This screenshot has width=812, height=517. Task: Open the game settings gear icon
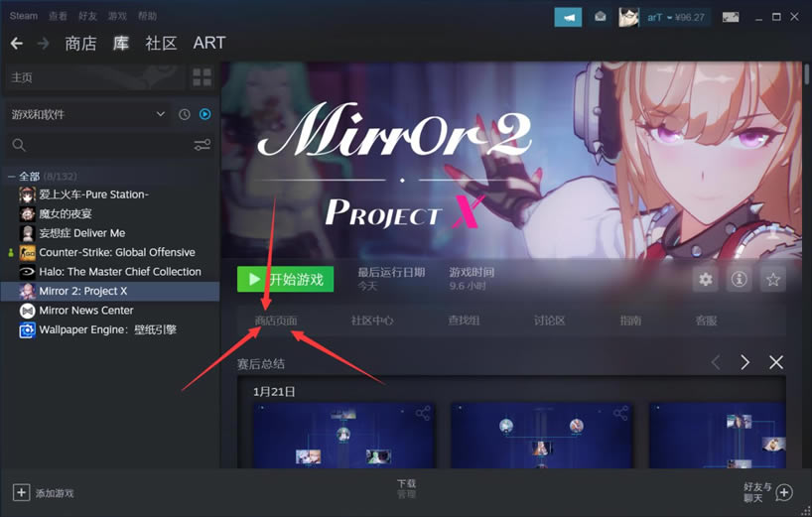click(706, 280)
